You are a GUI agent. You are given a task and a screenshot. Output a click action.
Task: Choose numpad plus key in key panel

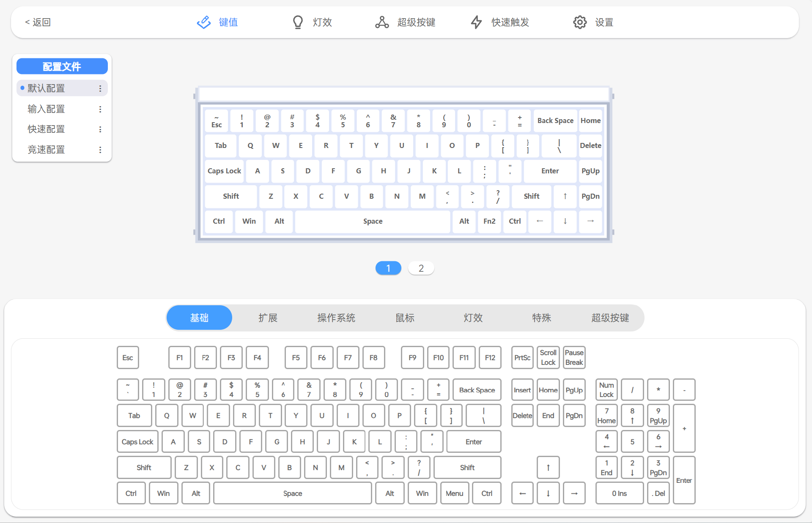coord(684,429)
